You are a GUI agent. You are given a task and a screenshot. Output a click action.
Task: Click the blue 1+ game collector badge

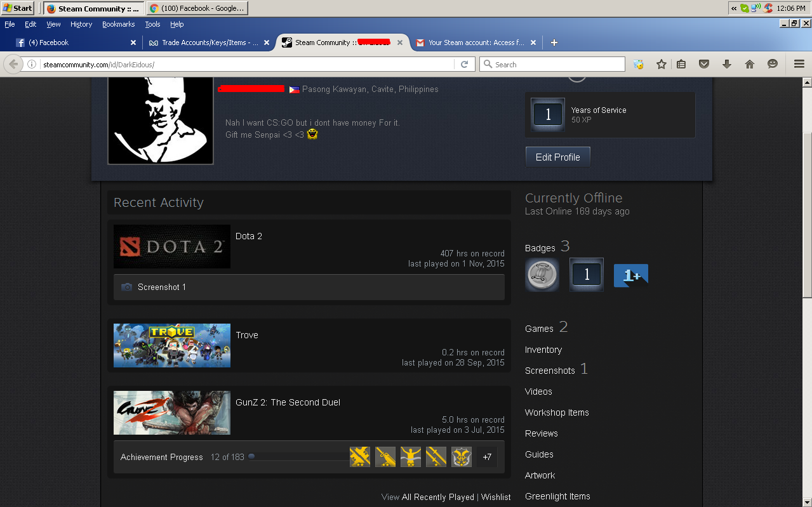(631, 276)
